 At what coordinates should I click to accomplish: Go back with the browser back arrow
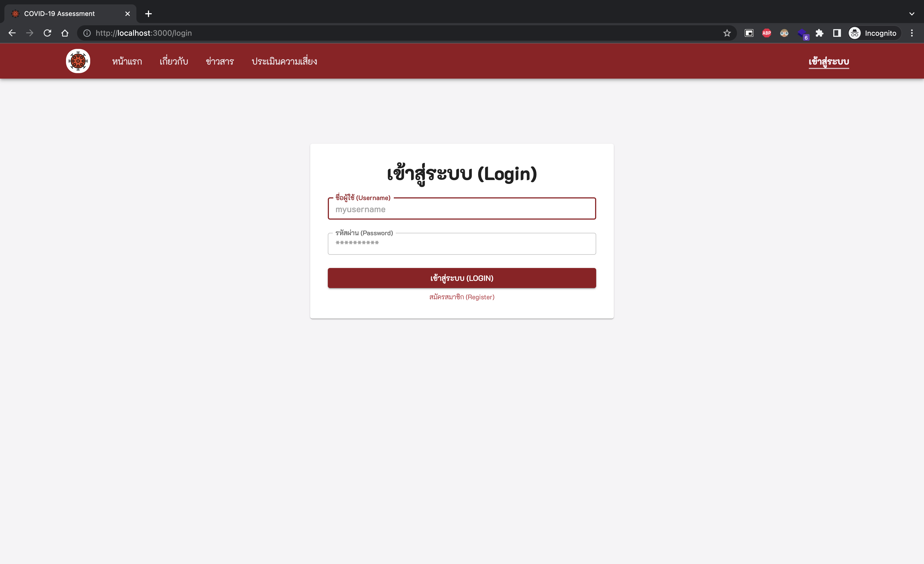tap(12, 33)
